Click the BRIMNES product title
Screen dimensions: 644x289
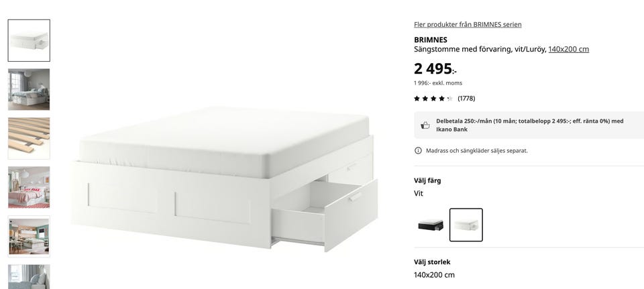point(431,40)
